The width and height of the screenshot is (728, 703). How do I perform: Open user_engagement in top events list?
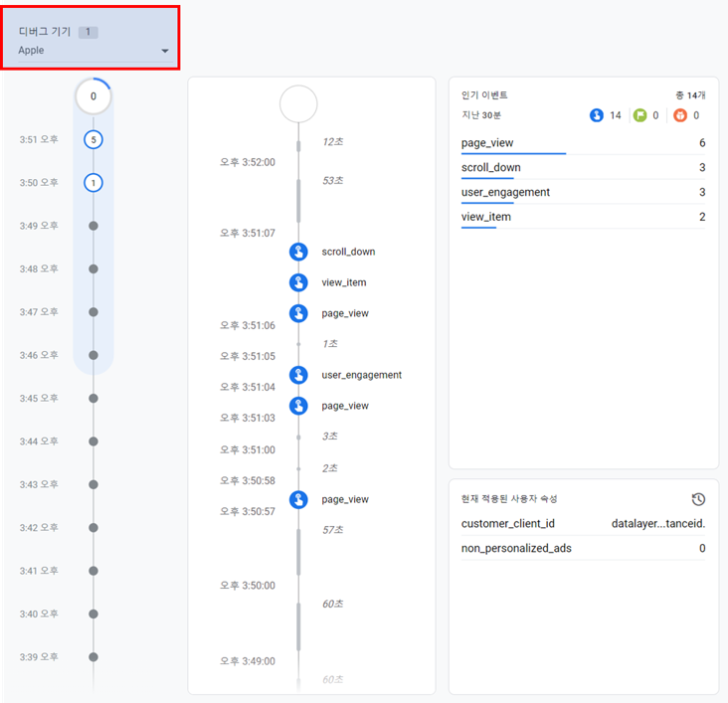click(583, 192)
